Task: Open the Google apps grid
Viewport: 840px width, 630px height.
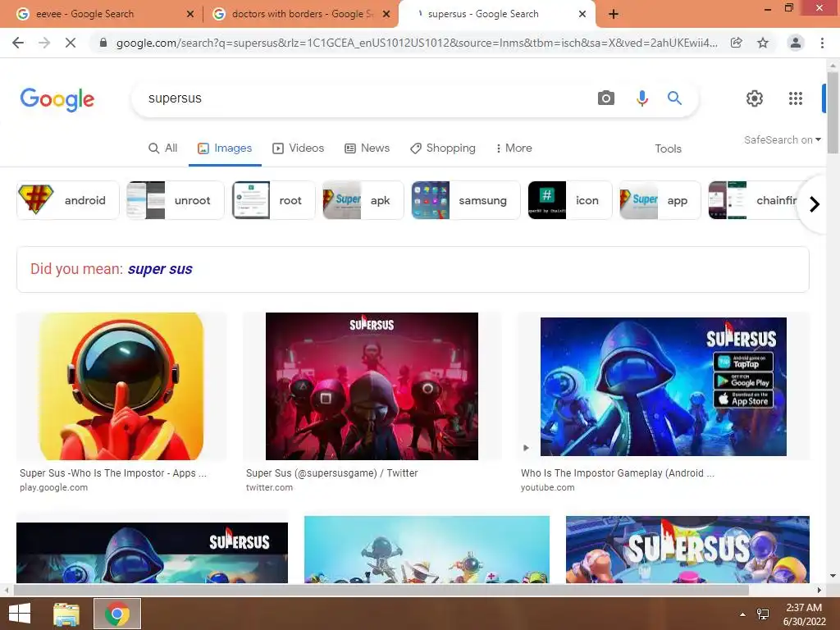Action: [x=796, y=98]
